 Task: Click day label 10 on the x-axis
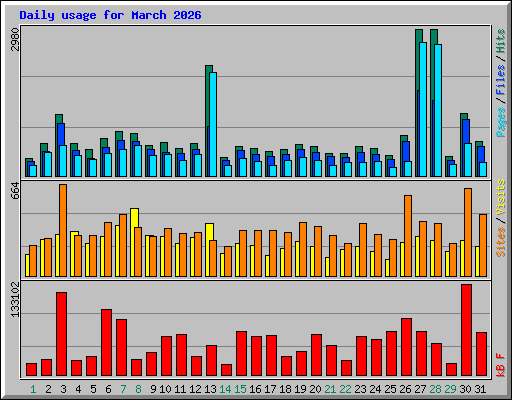pyautogui.click(x=165, y=389)
